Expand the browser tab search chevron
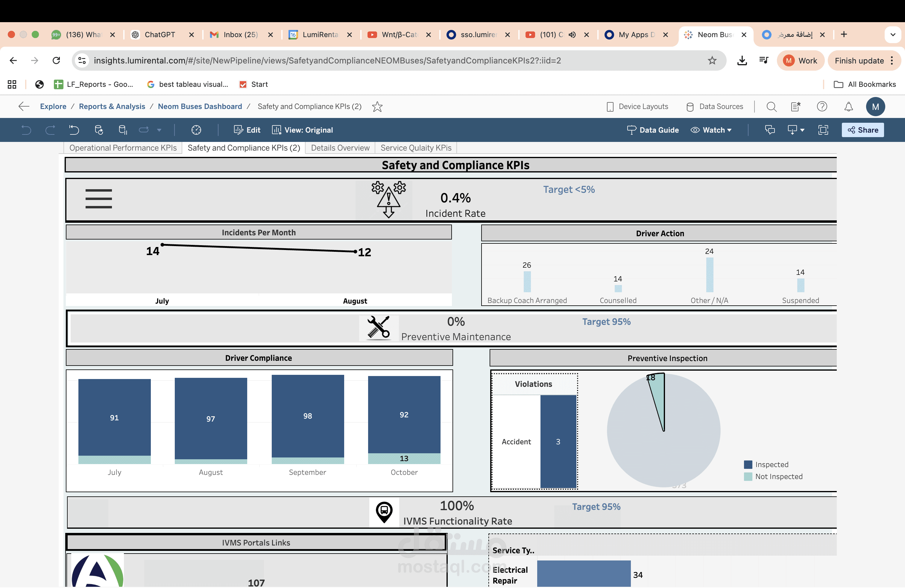The image size is (905, 588). pyautogui.click(x=892, y=35)
